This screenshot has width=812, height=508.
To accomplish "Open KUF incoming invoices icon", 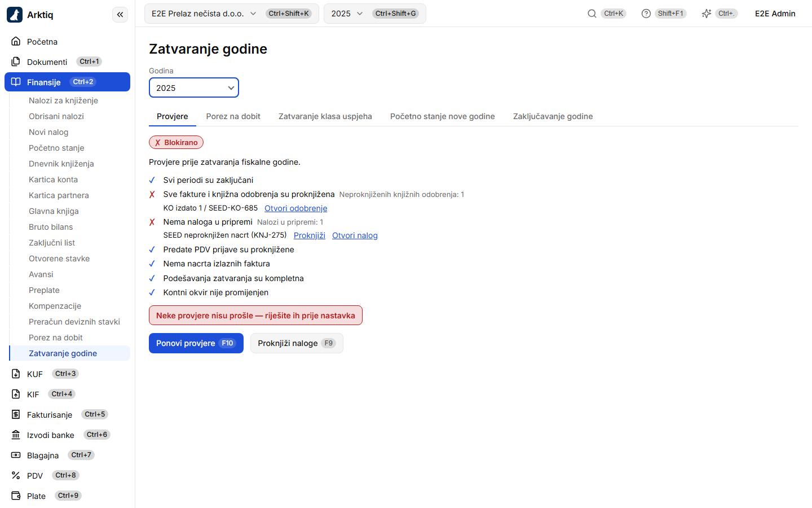I will (16, 374).
